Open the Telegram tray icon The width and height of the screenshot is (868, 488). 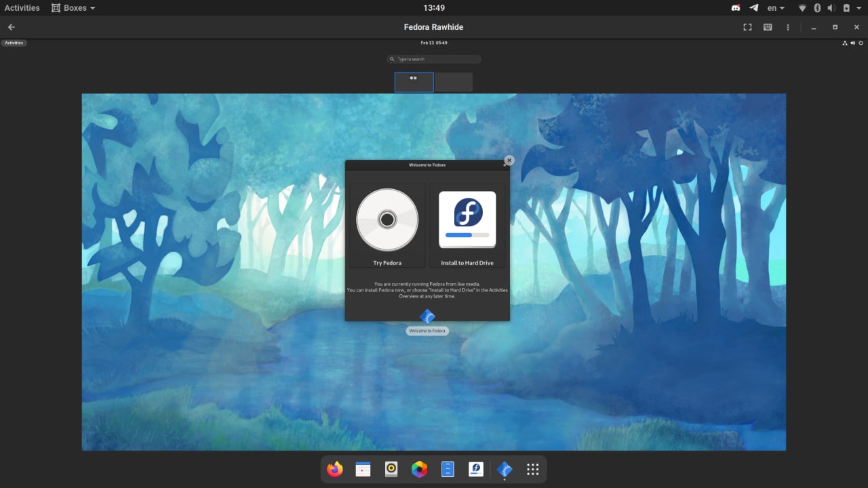[x=754, y=8]
